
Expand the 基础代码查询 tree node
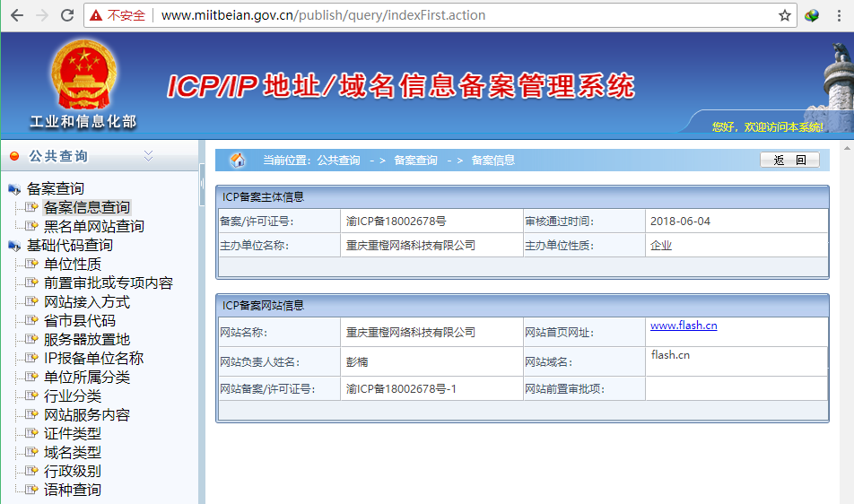point(70,246)
